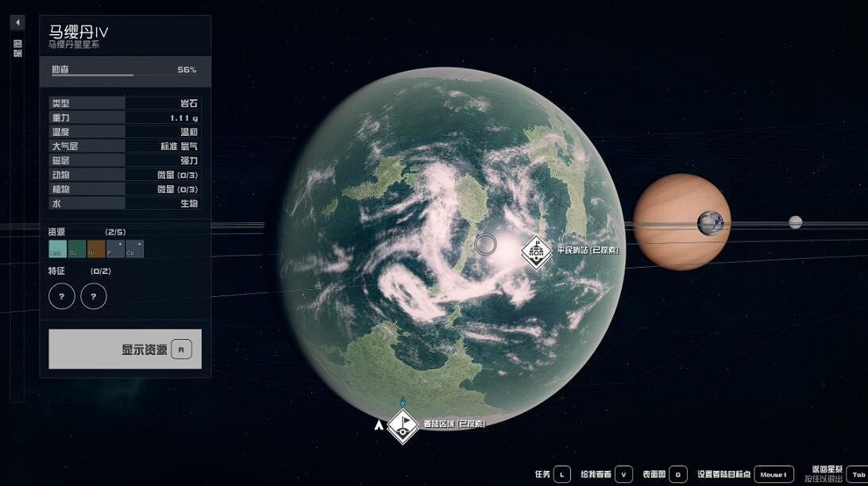Click the Co cobalt resource swatch
The image size is (868, 486).
[x=134, y=249]
